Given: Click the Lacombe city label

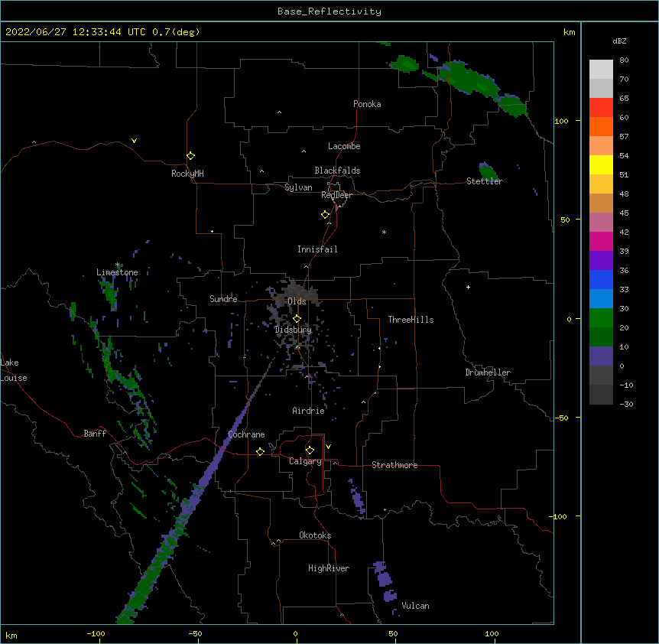Looking at the screenshot, I should coord(344,146).
